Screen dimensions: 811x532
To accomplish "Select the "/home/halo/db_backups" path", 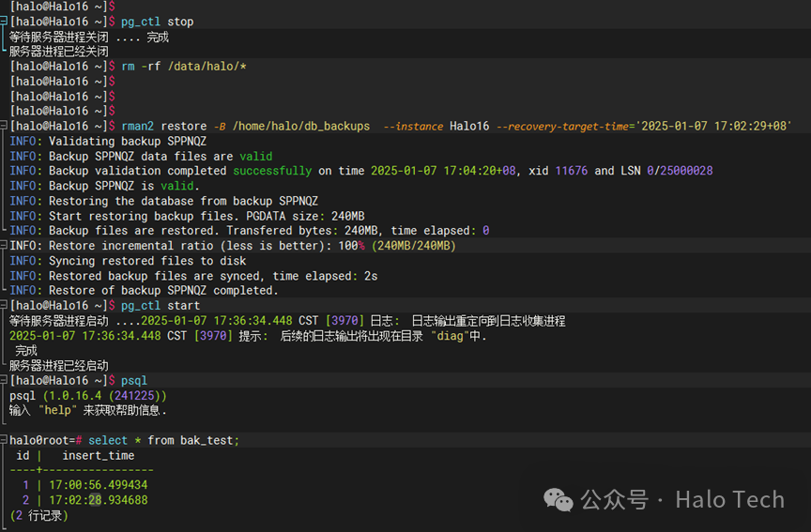I will [x=301, y=126].
